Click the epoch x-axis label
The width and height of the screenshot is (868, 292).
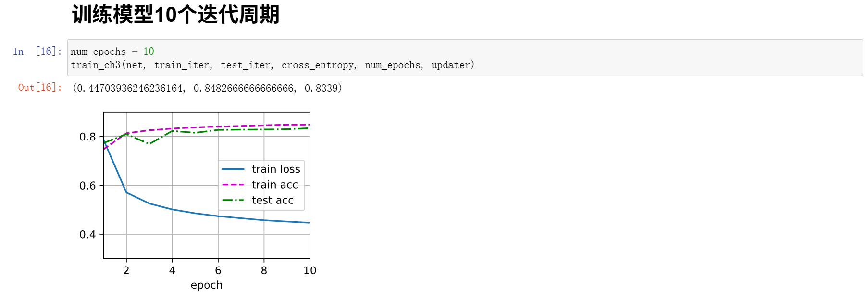[207, 285]
